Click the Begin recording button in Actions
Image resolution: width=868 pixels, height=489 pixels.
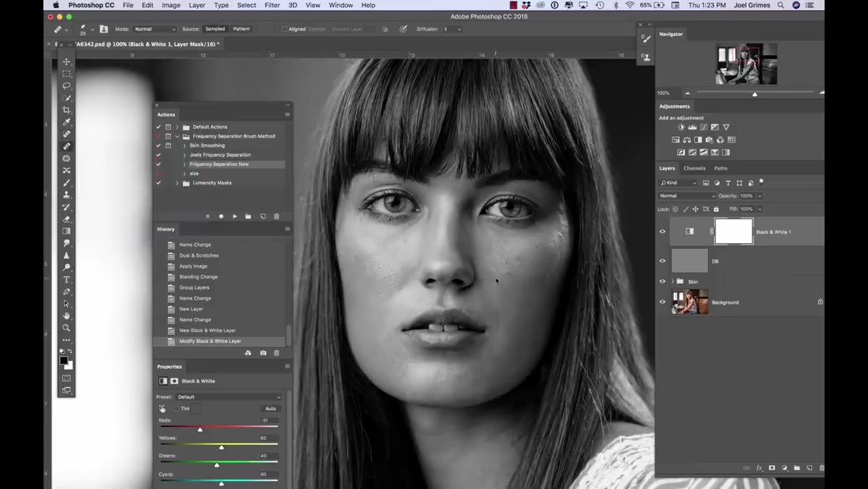pyautogui.click(x=221, y=216)
